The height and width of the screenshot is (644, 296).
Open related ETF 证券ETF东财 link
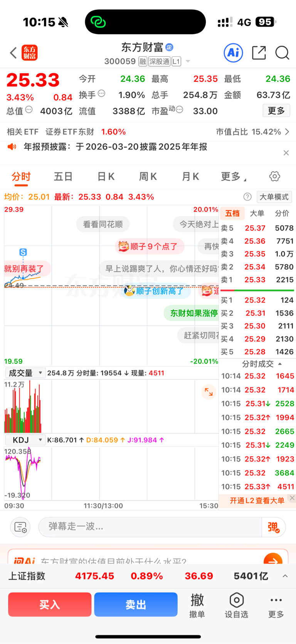tap(70, 132)
